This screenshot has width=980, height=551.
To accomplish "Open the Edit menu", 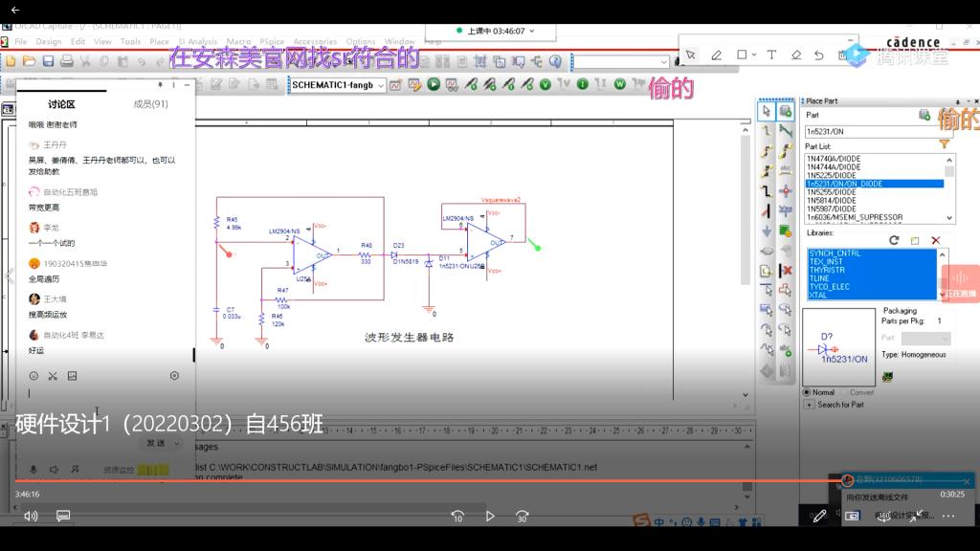I will tap(78, 42).
